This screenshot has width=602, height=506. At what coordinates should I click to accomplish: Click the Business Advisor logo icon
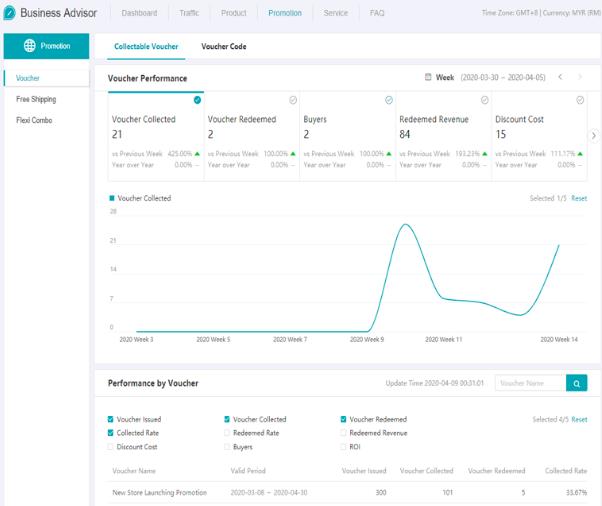point(9,13)
